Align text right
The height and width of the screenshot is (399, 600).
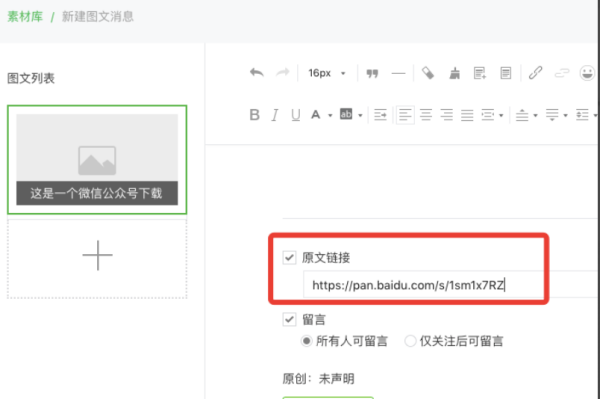point(447,114)
